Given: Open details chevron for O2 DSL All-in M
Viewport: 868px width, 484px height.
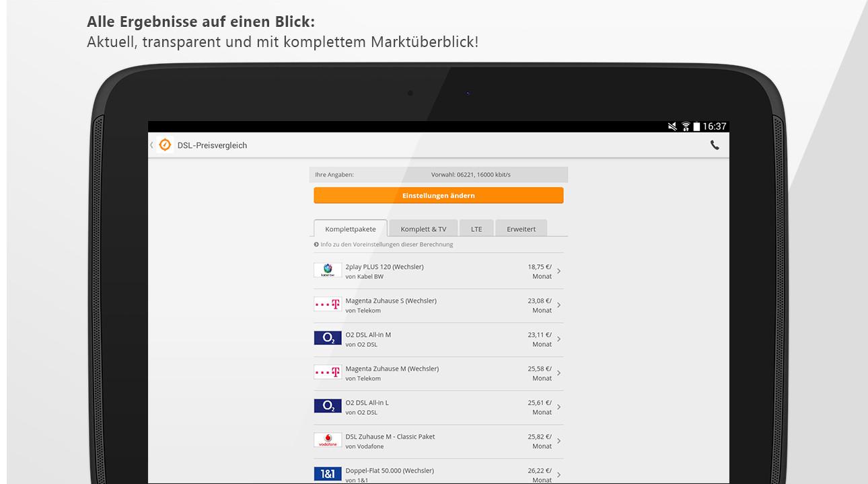Looking at the screenshot, I should [559, 339].
